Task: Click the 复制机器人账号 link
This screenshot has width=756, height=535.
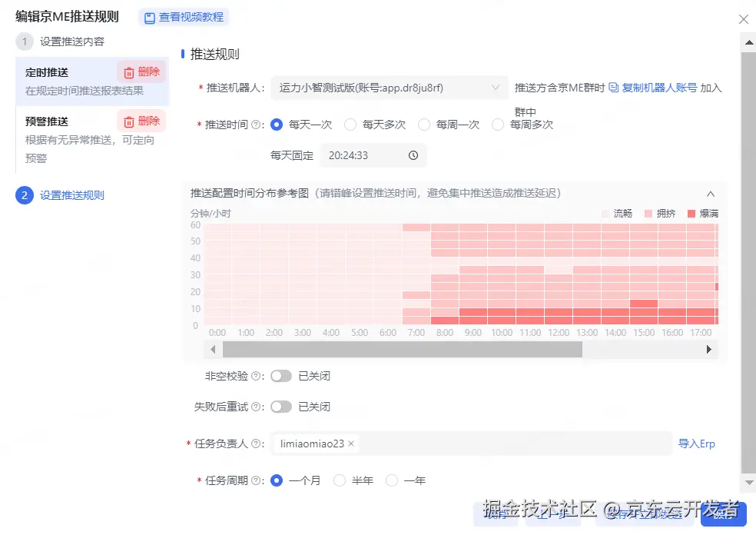Action: pyautogui.click(x=659, y=88)
